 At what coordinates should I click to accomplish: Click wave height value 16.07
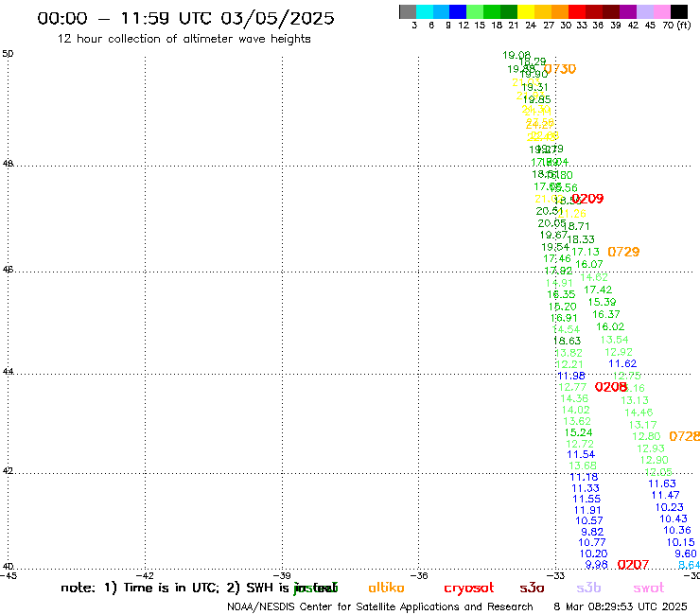[589, 264]
